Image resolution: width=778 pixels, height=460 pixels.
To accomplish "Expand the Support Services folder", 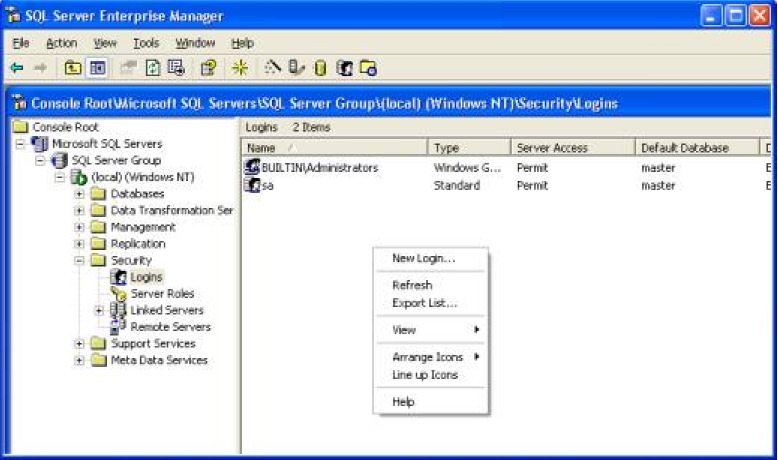I will coord(80,344).
